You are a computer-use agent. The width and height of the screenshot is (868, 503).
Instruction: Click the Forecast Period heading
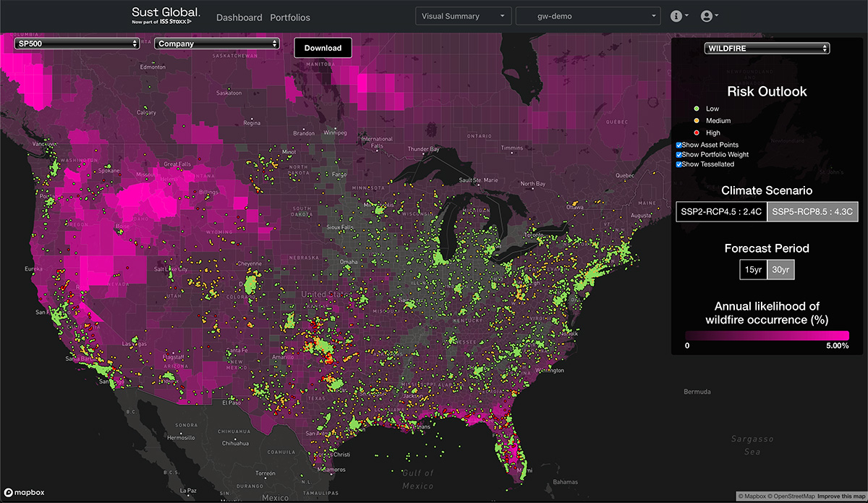pyautogui.click(x=767, y=248)
